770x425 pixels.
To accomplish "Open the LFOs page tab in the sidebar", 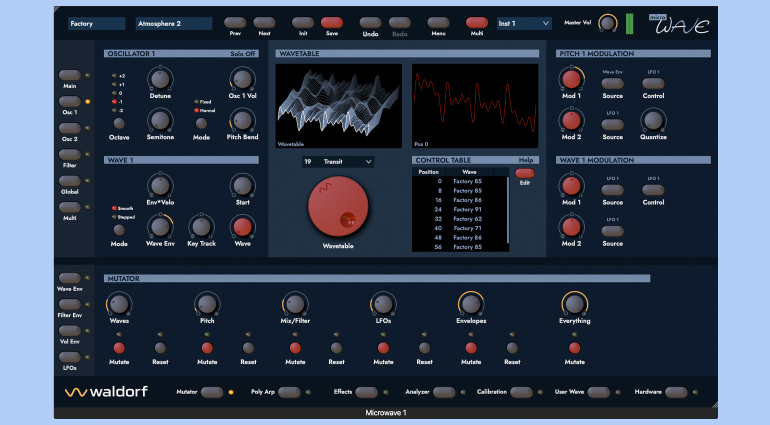I will (x=70, y=357).
